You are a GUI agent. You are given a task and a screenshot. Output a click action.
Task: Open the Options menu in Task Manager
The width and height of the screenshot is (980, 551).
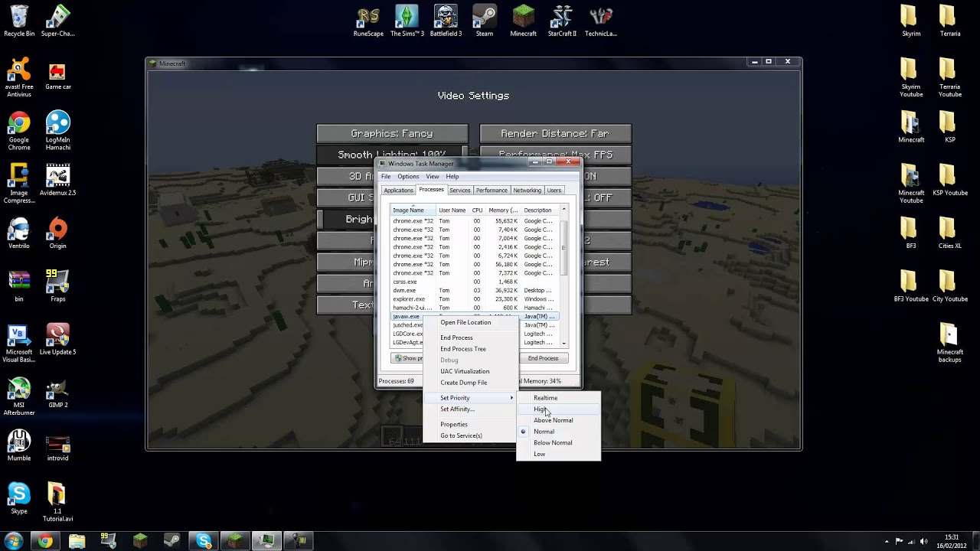tap(408, 177)
